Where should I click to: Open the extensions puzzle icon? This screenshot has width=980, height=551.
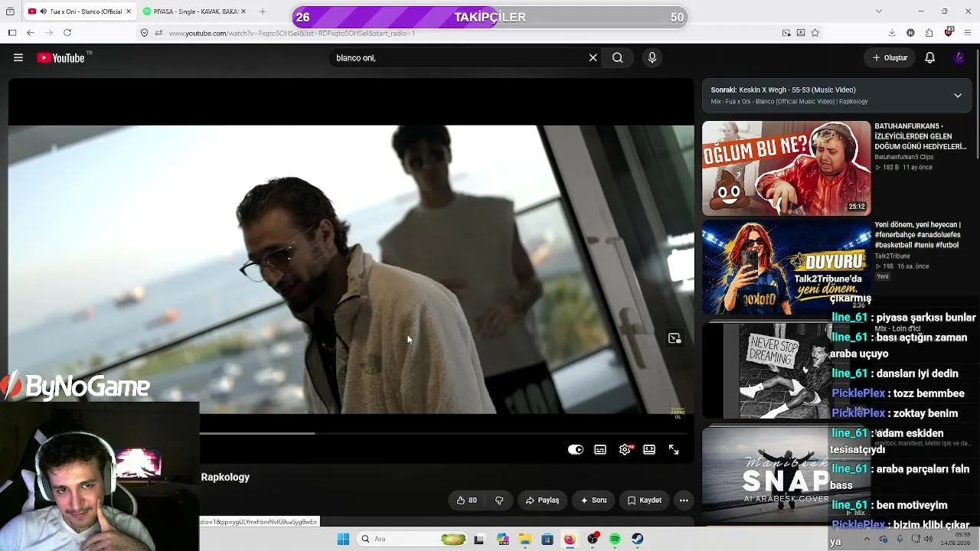click(x=929, y=33)
